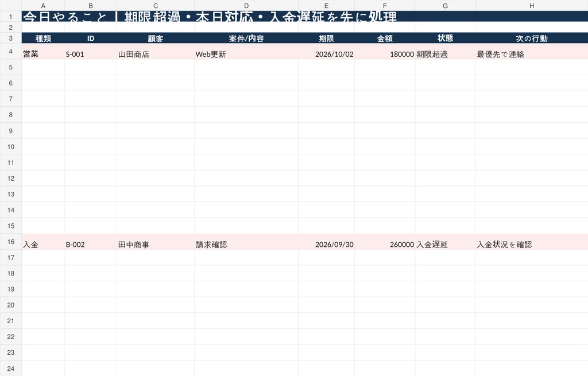Viewport: 588px width, 376px height.
Task: Select the cell containing 営業
Action: (x=43, y=51)
